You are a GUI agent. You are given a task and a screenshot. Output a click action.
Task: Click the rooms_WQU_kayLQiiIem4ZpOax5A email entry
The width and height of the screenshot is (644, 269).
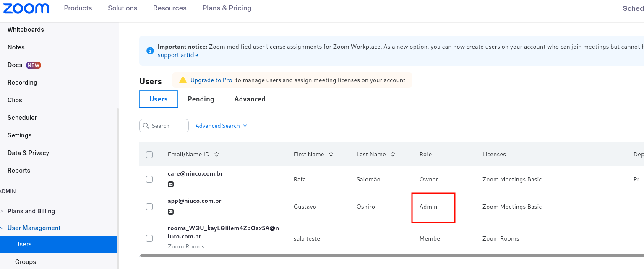pos(223,232)
